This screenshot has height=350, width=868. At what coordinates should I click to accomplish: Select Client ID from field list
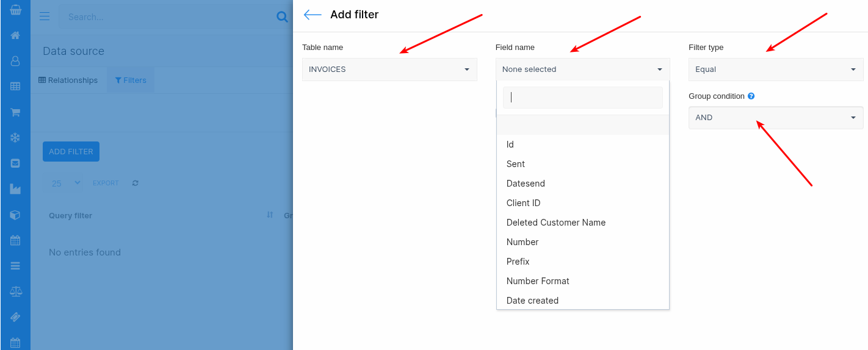[523, 203]
